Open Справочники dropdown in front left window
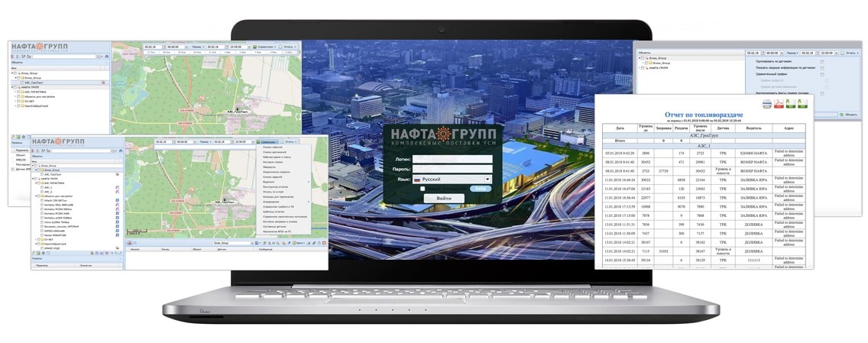 (268, 141)
